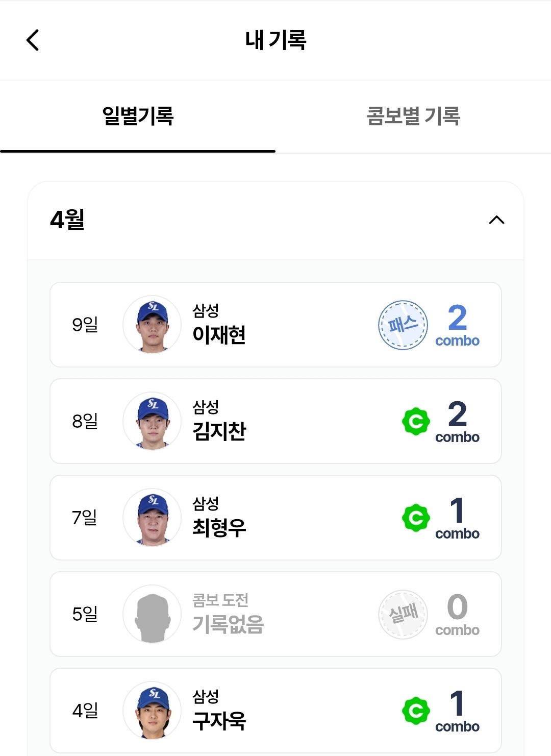551x756 pixels.
Task: Tap blank silhouette avatar on 5일 row
Action: 152,614
